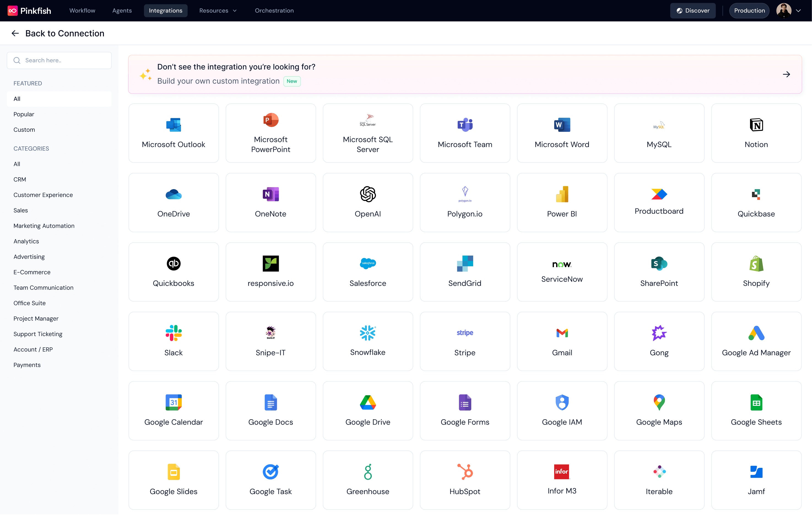Select the CRM category filter

click(20, 179)
